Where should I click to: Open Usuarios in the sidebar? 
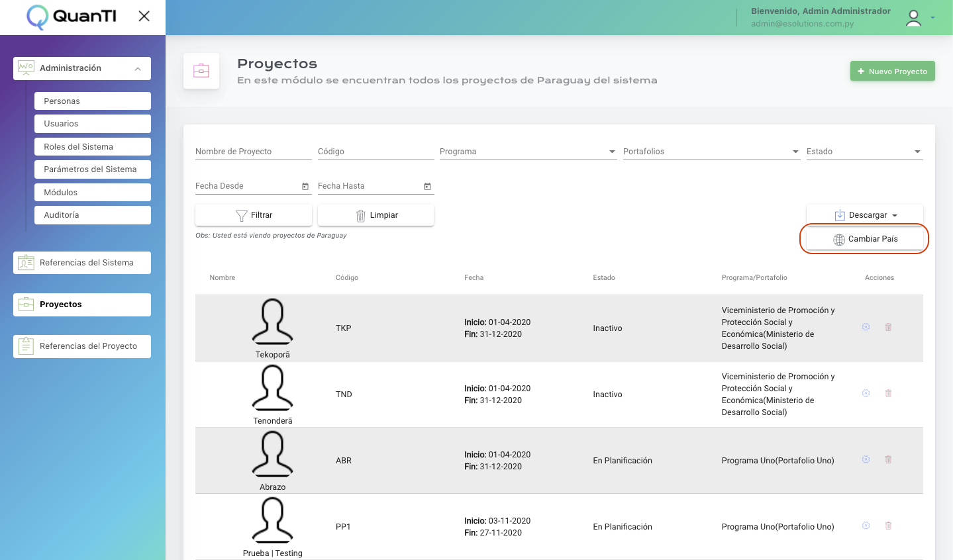(x=93, y=124)
